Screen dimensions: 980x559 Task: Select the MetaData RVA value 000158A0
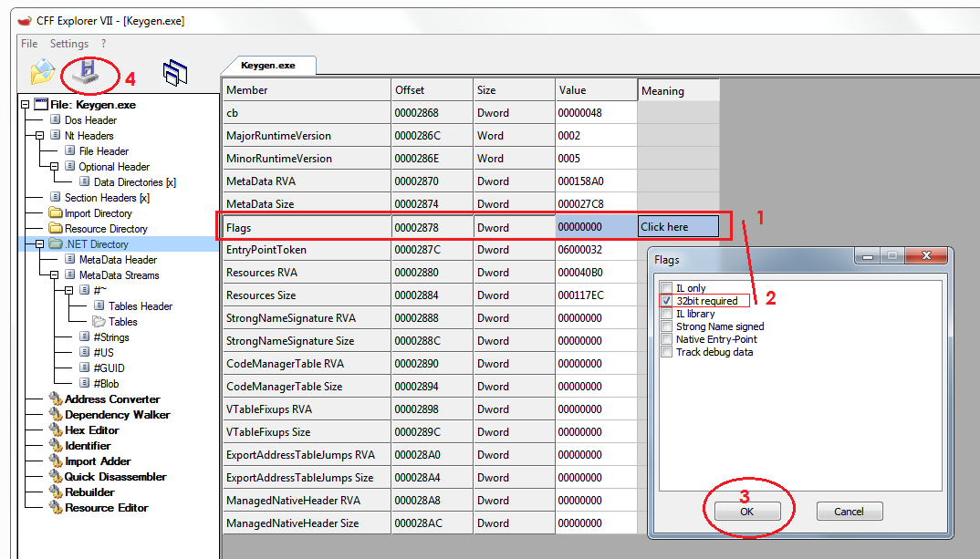[596, 181]
